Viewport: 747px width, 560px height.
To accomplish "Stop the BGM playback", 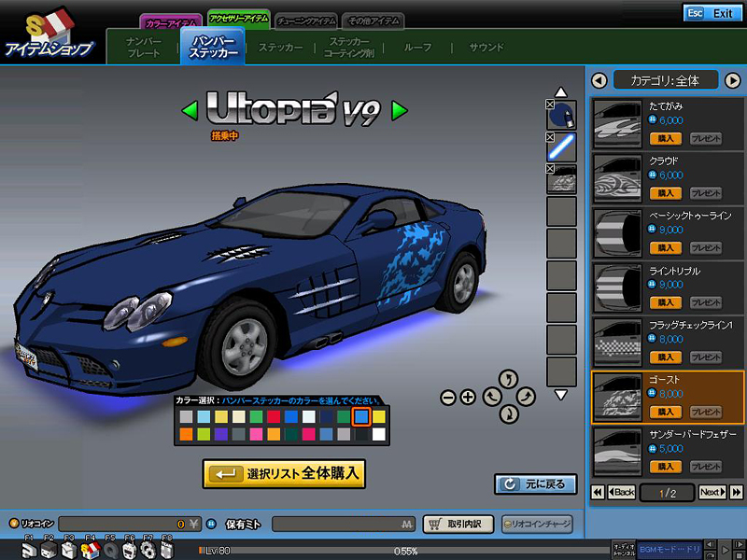I will [740, 554].
